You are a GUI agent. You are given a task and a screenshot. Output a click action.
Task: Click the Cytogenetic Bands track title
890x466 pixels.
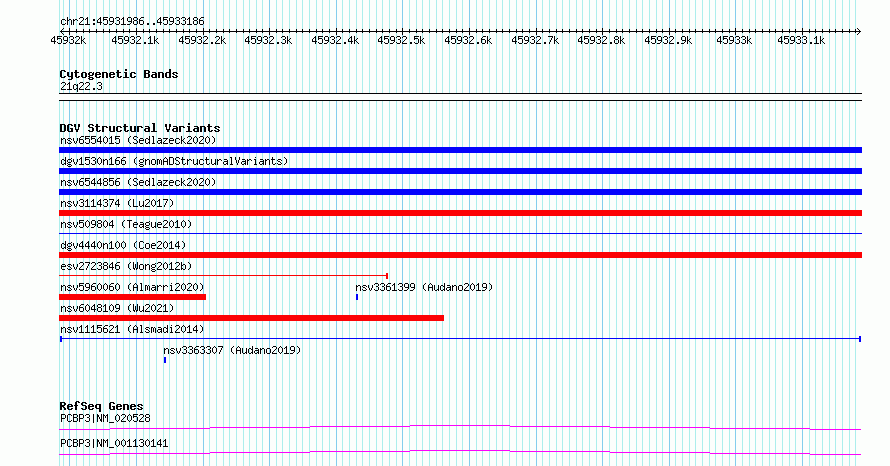119,74
